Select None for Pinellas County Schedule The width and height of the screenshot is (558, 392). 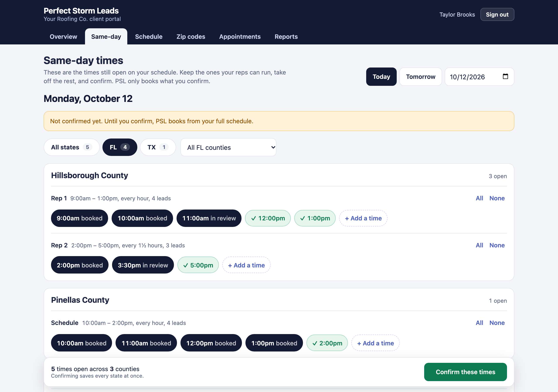coord(497,323)
